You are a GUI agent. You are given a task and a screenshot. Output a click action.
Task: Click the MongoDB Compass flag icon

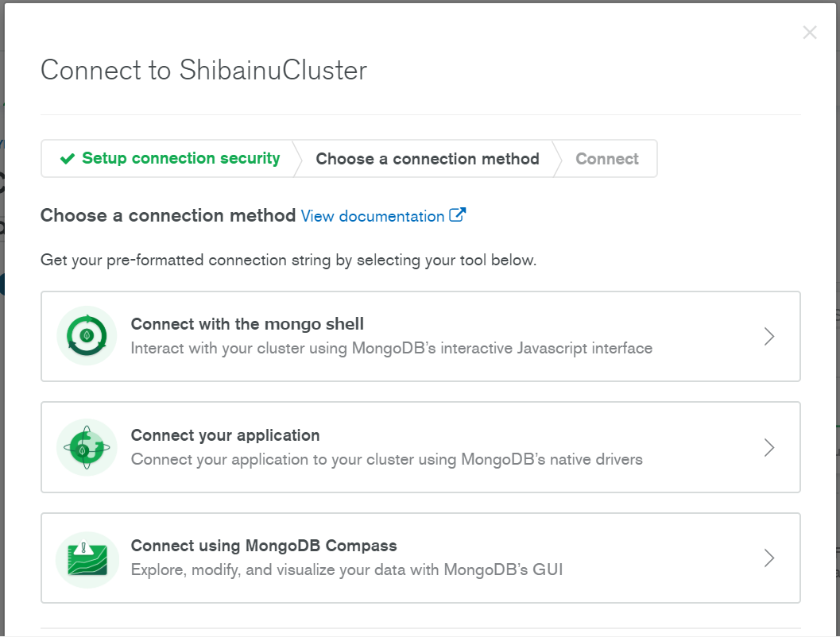point(86,558)
